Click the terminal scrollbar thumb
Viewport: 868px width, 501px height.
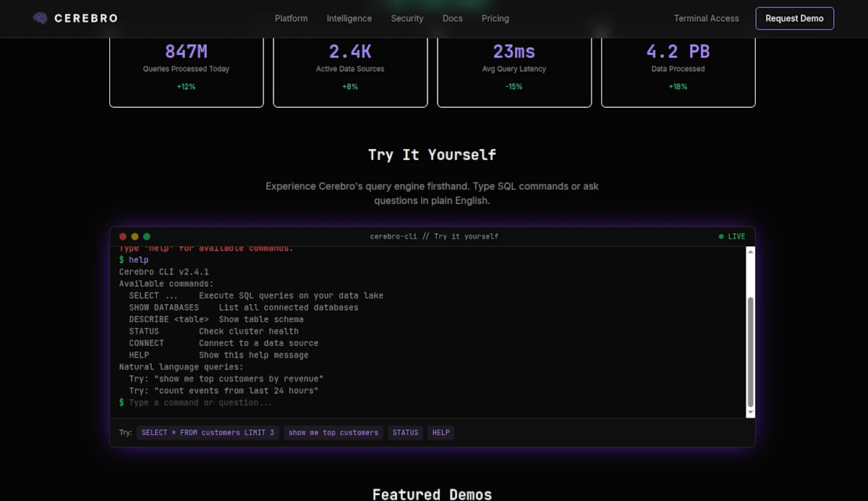(750, 351)
